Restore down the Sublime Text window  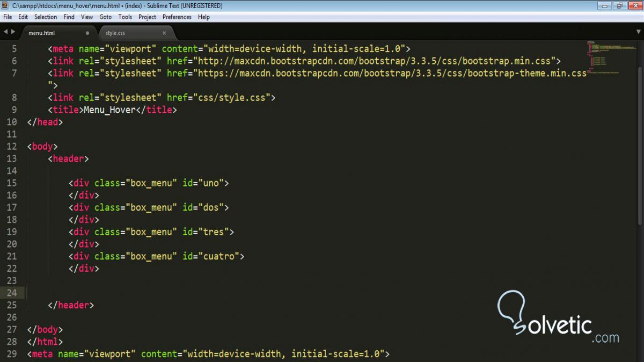click(620, 5)
